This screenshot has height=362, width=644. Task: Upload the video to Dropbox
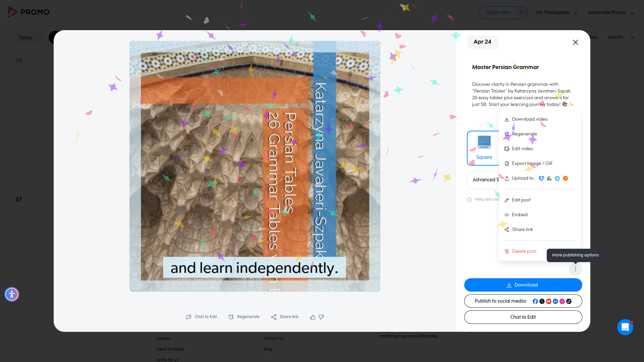click(x=541, y=178)
